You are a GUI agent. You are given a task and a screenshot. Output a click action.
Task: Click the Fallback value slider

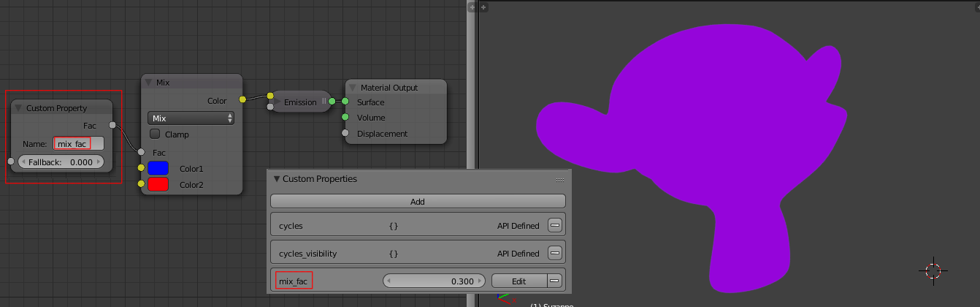(61, 162)
